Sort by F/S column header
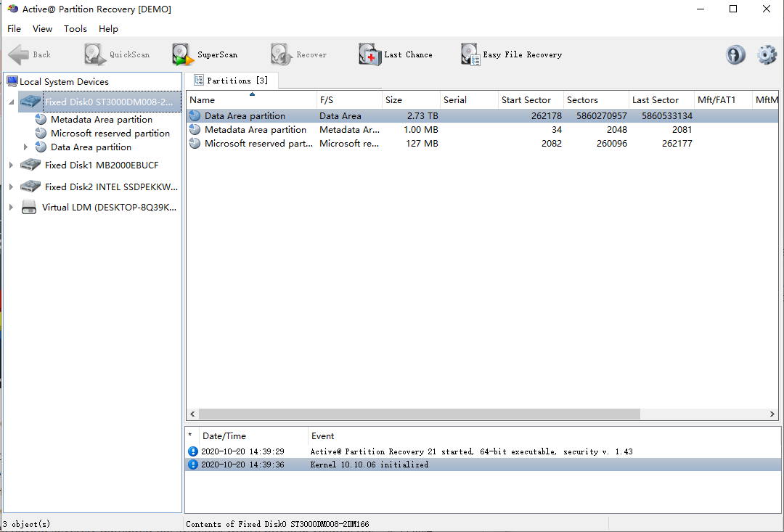The height and width of the screenshot is (532, 784). pyautogui.click(x=349, y=99)
